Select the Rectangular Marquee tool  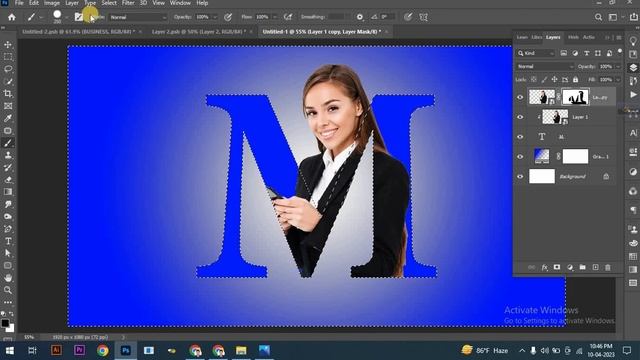(8, 57)
